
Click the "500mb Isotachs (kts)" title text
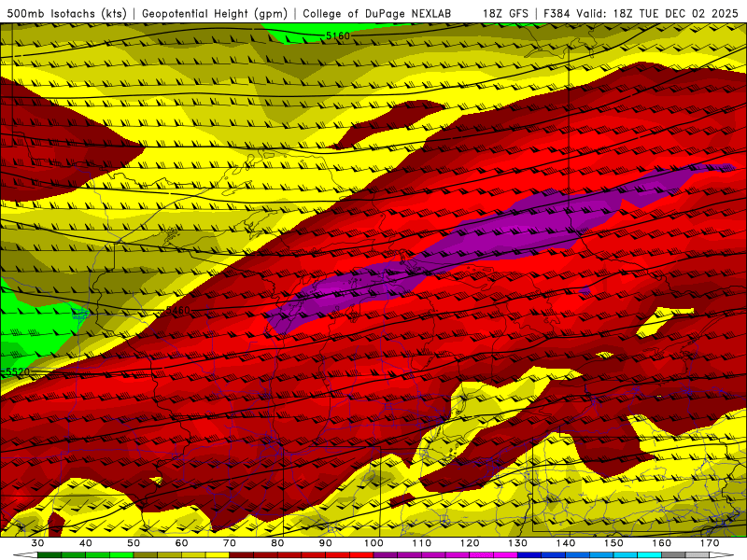[66, 14]
